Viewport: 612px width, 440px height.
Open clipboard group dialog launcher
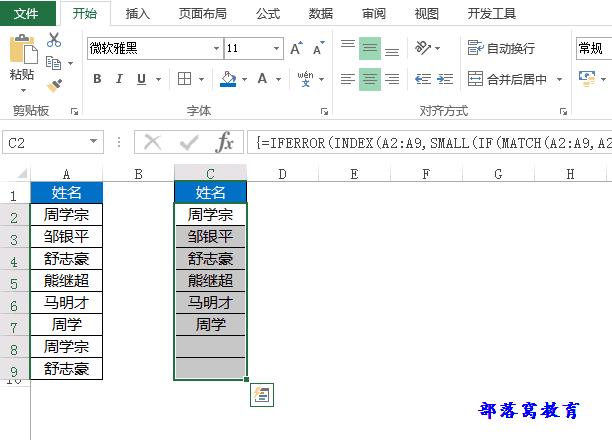click(74, 112)
